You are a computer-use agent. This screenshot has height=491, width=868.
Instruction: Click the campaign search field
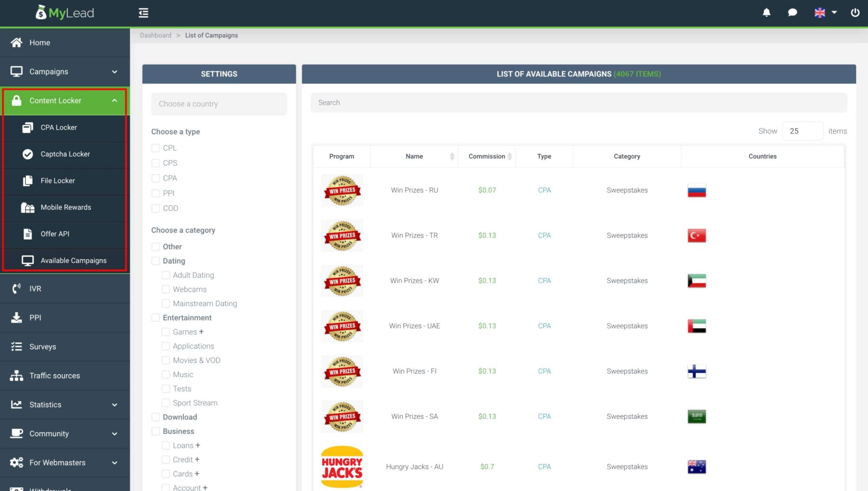click(579, 102)
